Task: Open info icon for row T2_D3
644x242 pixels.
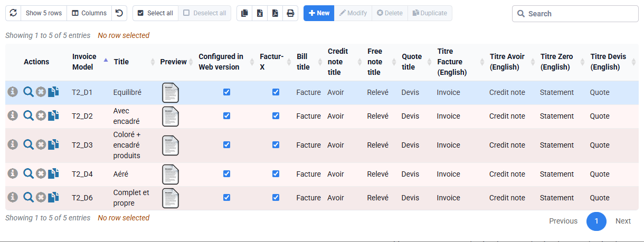Action: coord(13,144)
